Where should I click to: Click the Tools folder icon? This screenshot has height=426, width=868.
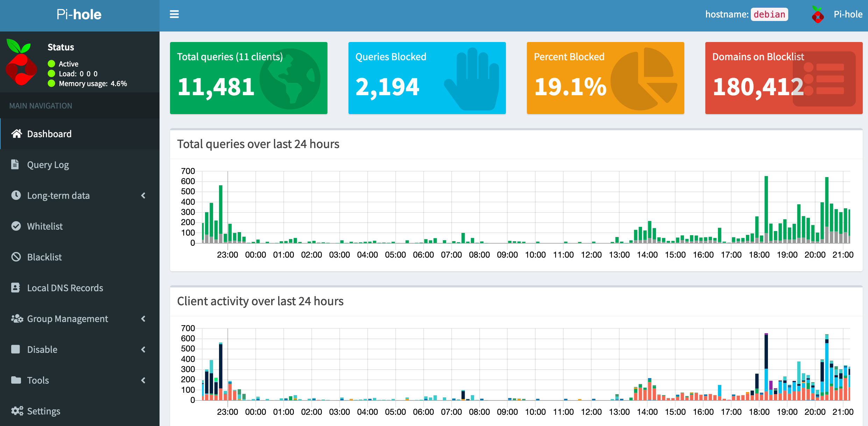(x=16, y=380)
